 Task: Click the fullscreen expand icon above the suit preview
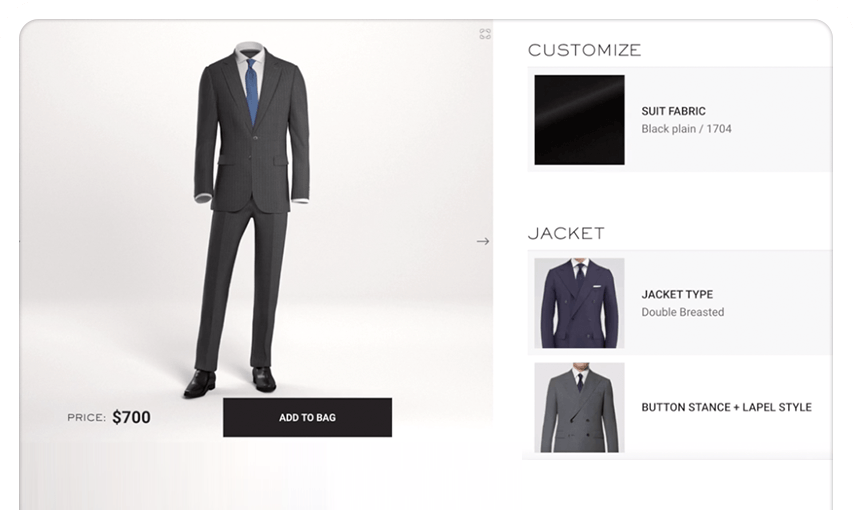pos(485,34)
